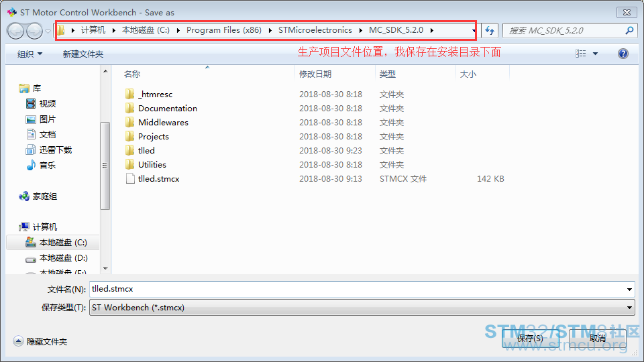The width and height of the screenshot is (644, 362).
Task: Click the Projects folder name
Action: (x=153, y=136)
